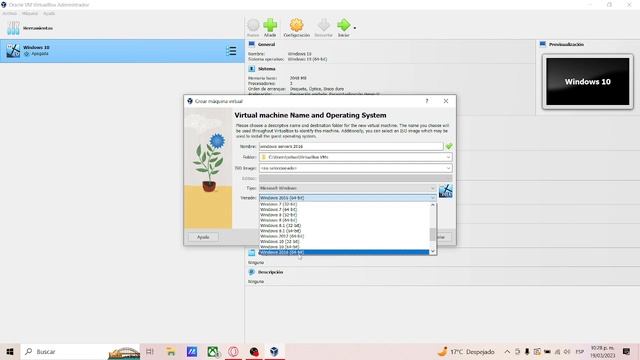Click the volume speaker tray icon
This screenshot has height=360, width=640.
(567, 351)
